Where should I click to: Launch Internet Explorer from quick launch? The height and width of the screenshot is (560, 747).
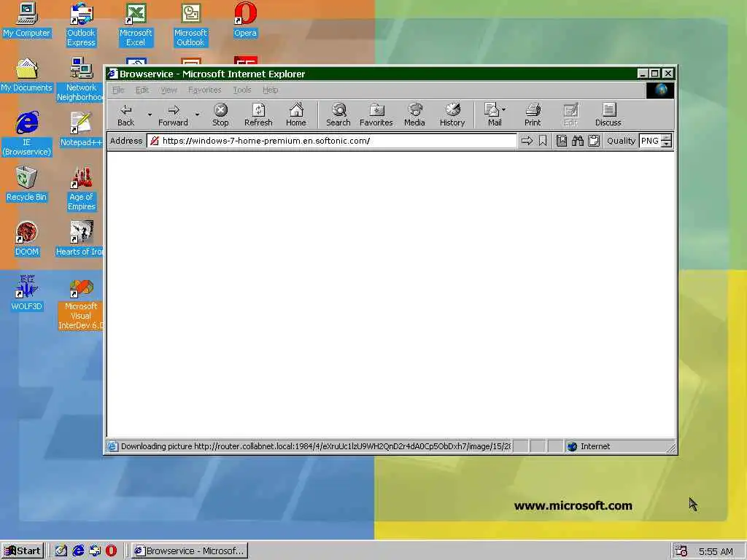coord(78,551)
